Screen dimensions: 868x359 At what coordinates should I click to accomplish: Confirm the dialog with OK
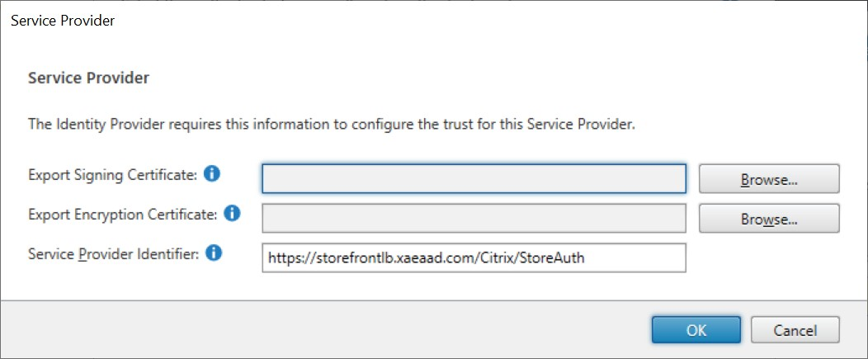tap(696, 330)
